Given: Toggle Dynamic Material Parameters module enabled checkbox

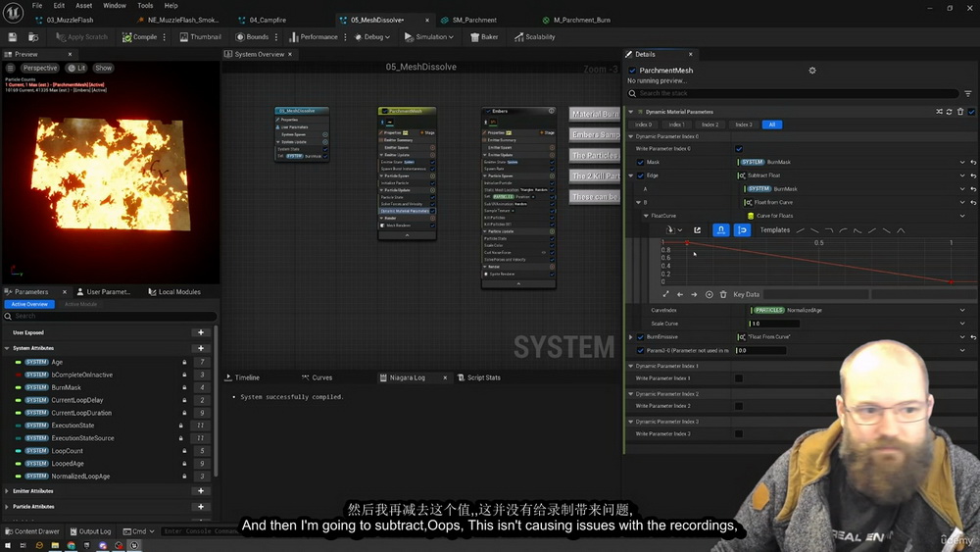Looking at the screenshot, I should (x=971, y=112).
